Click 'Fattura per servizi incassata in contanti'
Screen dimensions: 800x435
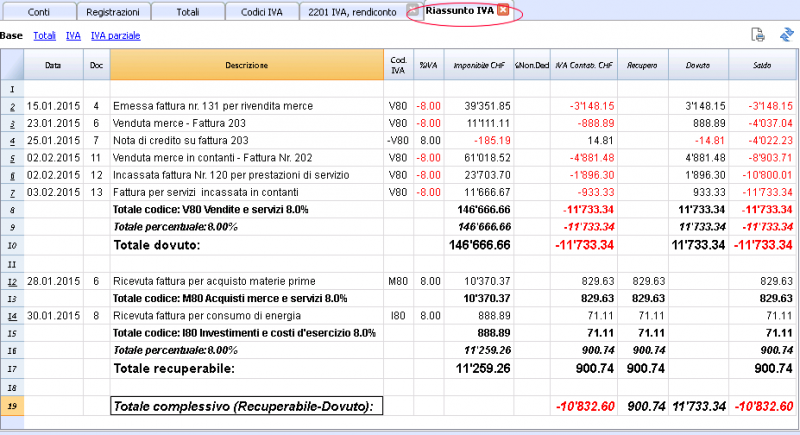point(206,193)
